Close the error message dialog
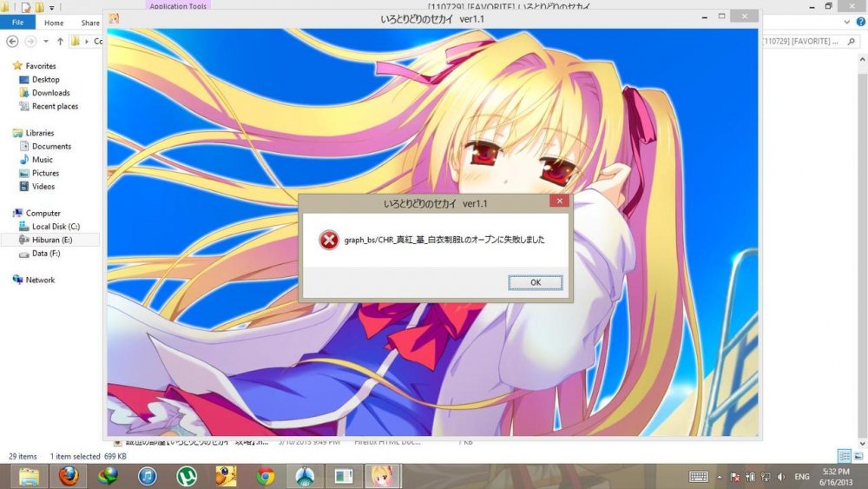 (x=559, y=202)
